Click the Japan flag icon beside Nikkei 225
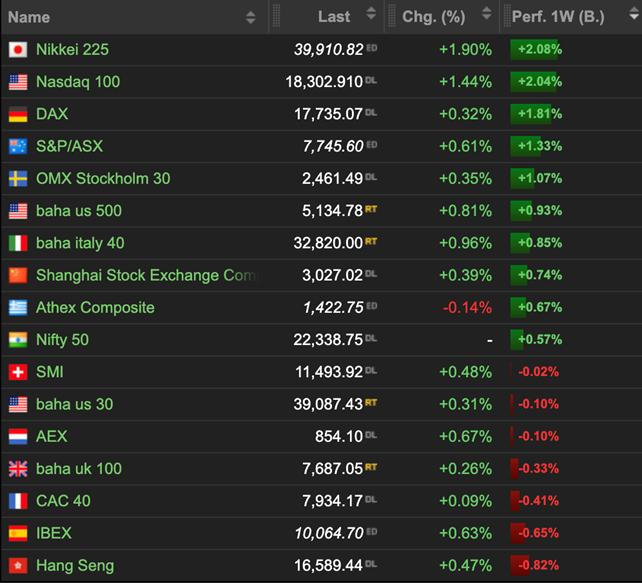Viewport: 642px width, 583px height. coord(18,50)
